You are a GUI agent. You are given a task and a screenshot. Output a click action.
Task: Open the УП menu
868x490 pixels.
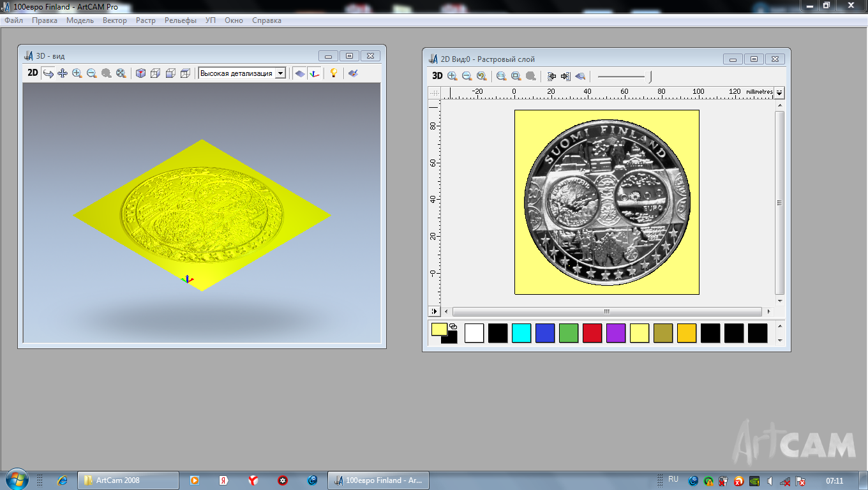(x=211, y=20)
